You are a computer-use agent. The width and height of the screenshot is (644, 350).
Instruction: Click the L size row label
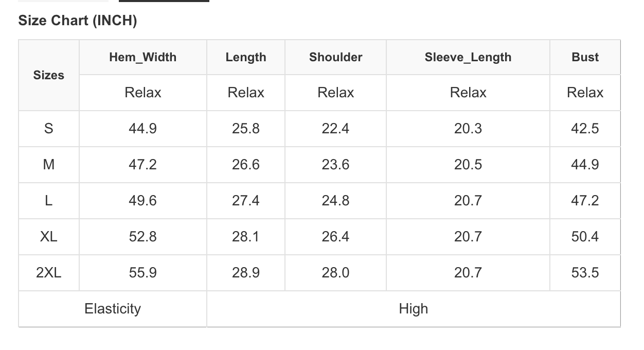click(49, 201)
